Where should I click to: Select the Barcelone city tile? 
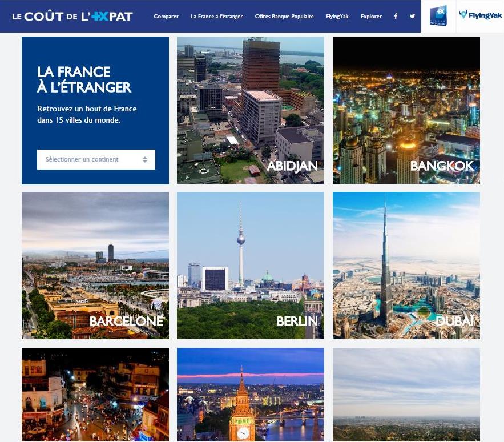pyautogui.click(x=95, y=266)
